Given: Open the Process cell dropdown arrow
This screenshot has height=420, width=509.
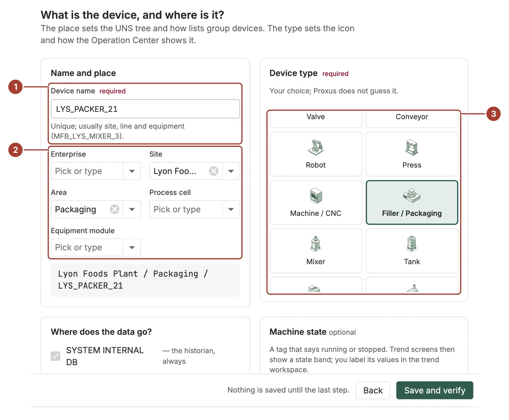Looking at the screenshot, I should click(x=231, y=209).
